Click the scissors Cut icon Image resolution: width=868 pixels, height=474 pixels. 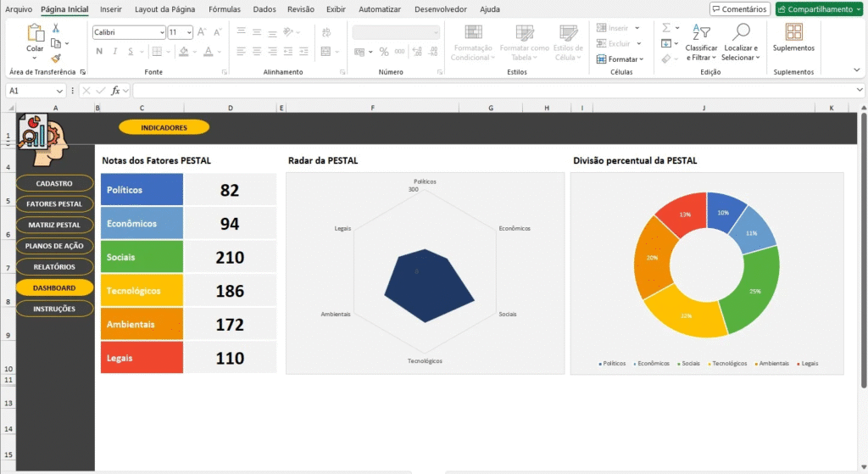[x=56, y=28]
